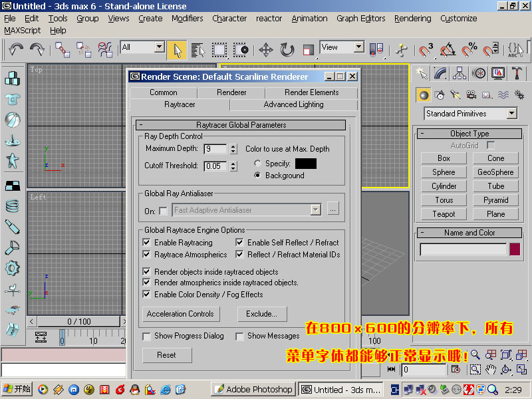
Task: Choose Rectangular Selection Region tool
Action: (x=219, y=51)
